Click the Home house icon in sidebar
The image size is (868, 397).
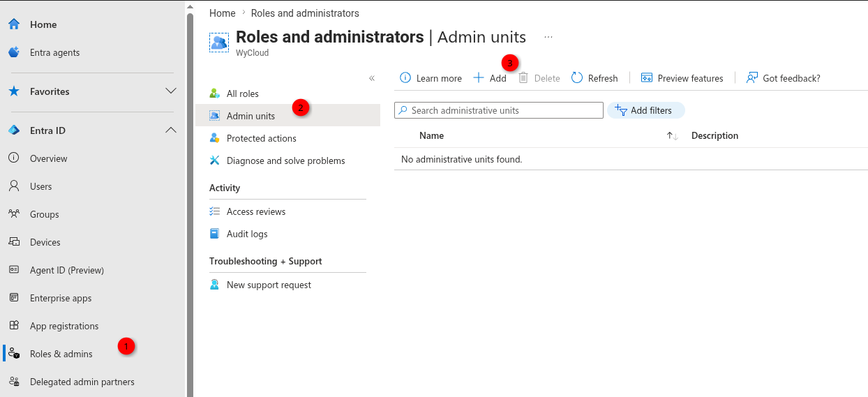coord(14,24)
